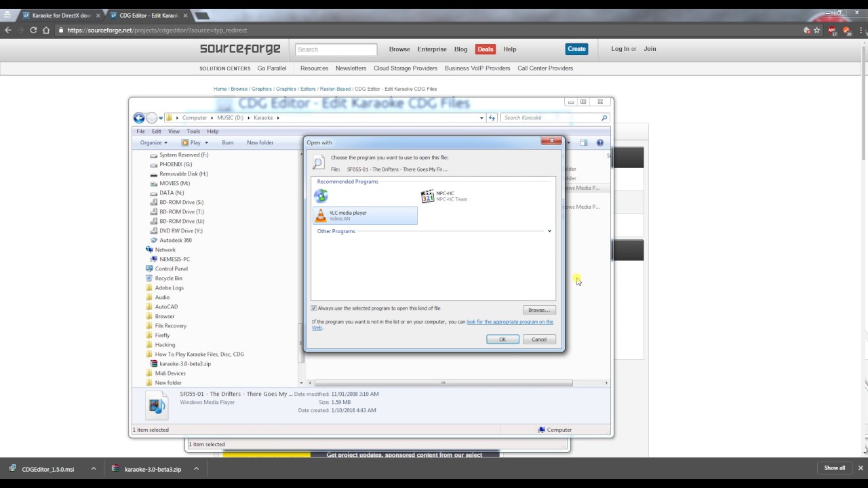Screen dimensions: 868x488
Task: Click the red Deals button
Action: [486, 49]
